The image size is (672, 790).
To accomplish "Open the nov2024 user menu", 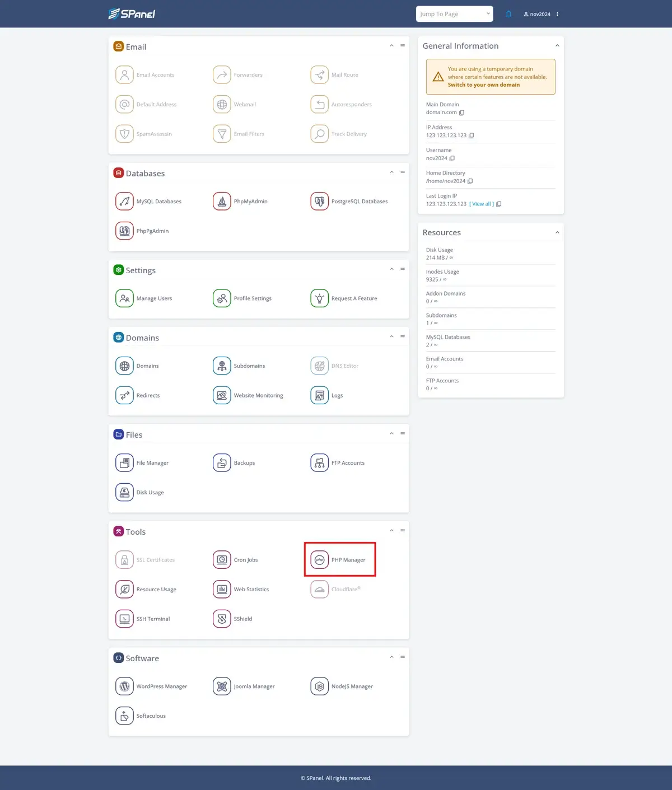I will 537,14.
